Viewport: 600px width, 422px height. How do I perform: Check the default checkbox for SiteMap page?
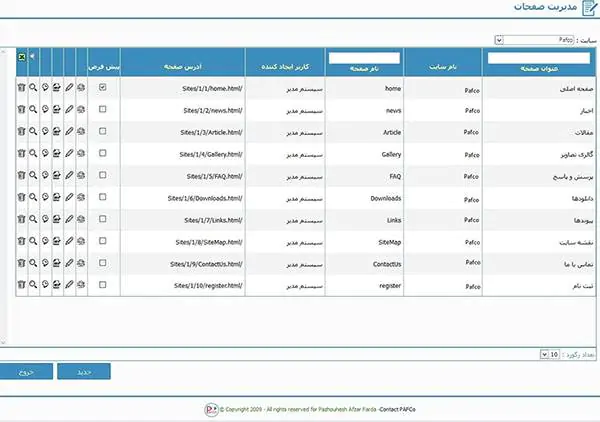point(103,241)
